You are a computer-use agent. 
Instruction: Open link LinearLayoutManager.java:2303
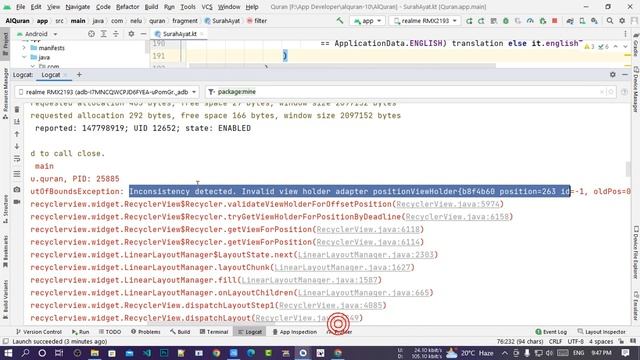click(x=366, y=255)
